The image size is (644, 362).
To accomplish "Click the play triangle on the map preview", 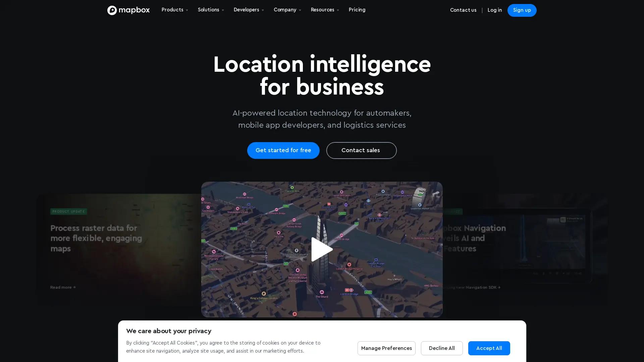I will [321, 249].
